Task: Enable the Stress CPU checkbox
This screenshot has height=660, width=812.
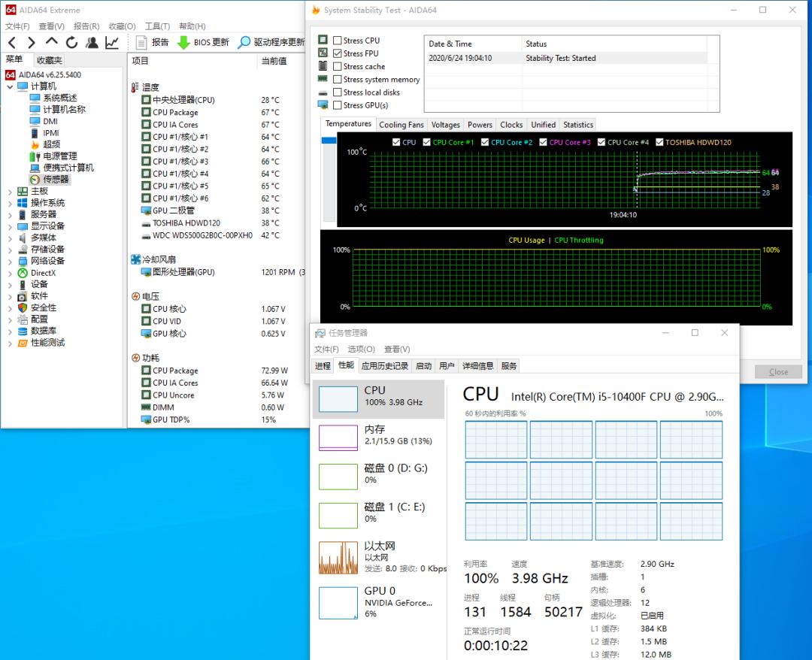Action: (x=338, y=41)
